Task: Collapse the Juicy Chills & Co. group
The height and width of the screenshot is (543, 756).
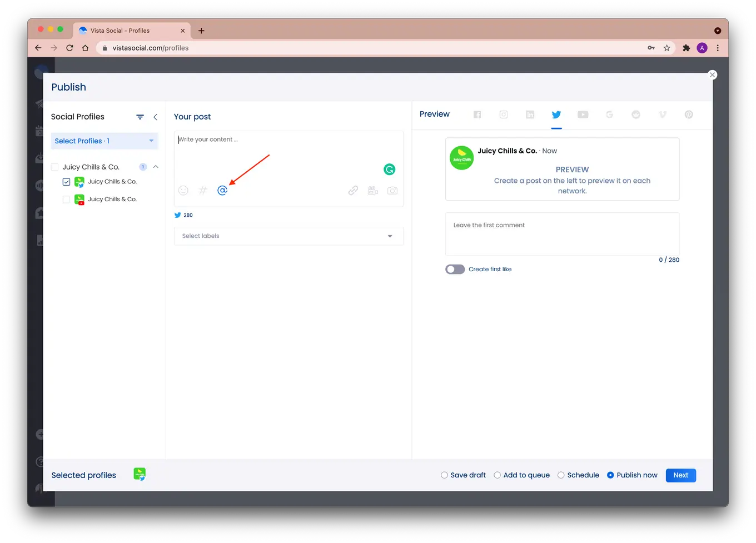Action: [156, 167]
